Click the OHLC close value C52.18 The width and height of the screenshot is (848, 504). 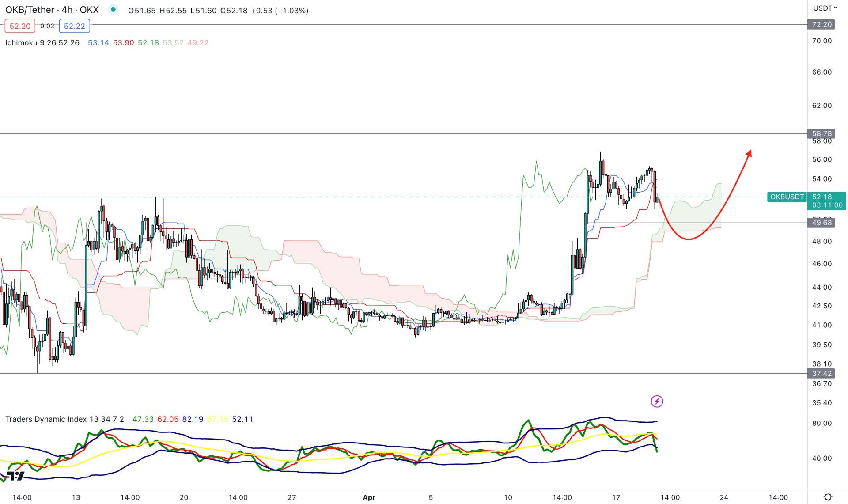pyautogui.click(x=234, y=11)
